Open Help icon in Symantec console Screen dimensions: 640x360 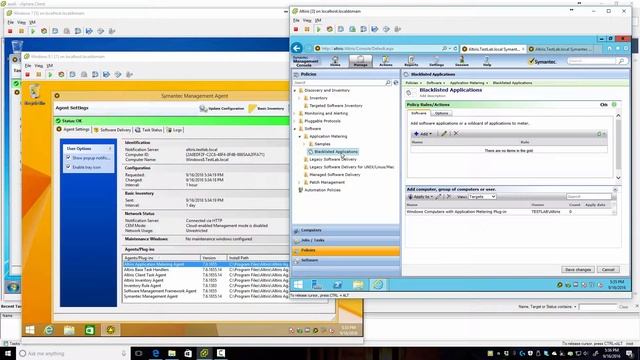487,61
